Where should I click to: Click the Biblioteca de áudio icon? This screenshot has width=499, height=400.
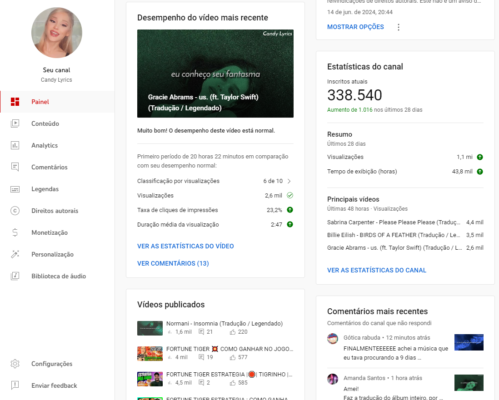click(x=15, y=276)
